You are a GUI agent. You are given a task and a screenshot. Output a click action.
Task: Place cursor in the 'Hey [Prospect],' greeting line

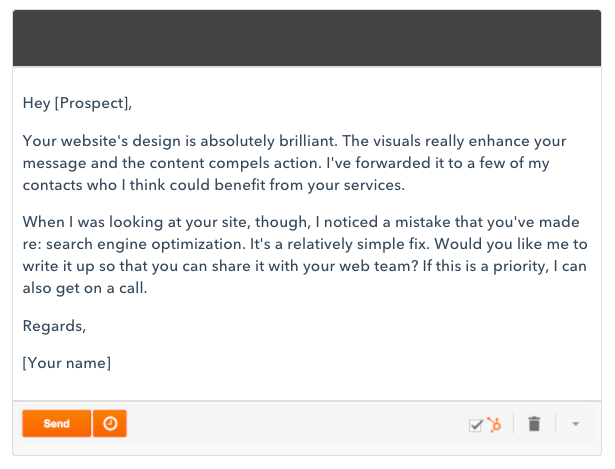(77, 103)
